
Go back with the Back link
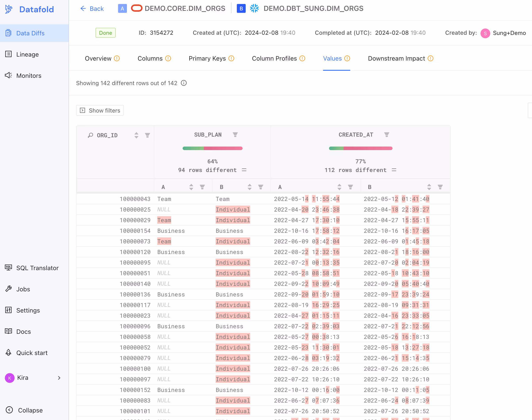pyautogui.click(x=92, y=9)
